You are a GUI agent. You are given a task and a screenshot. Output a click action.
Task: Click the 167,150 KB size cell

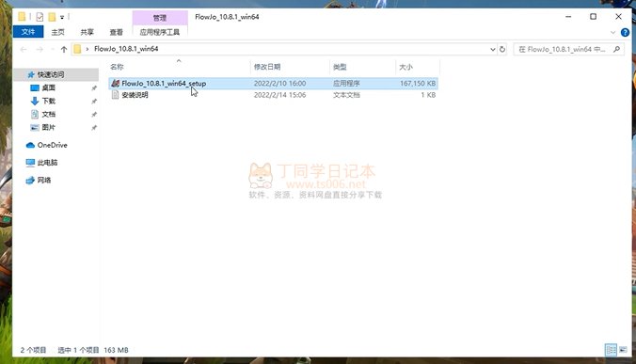pyautogui.click(x=418, y=84)
